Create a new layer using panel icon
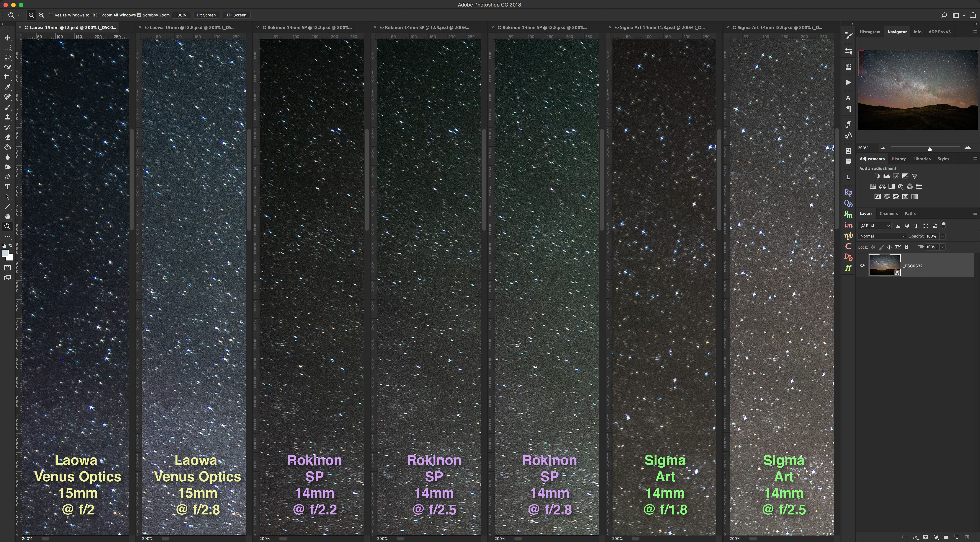Screen dimensions: 980x542 [956, 537]
